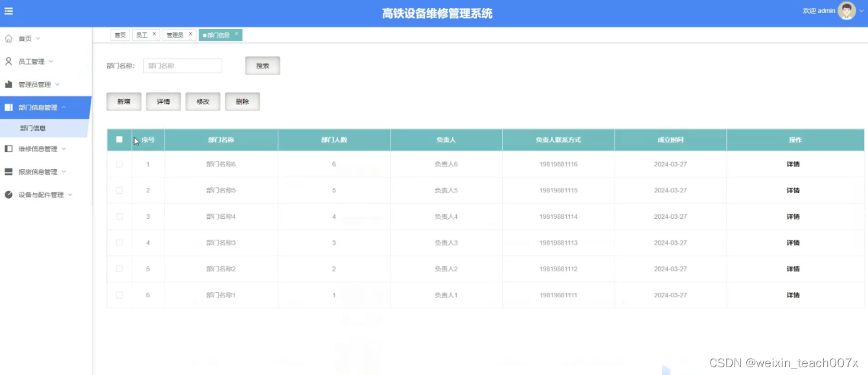The height and width of the screenshot is (375, 868).
Task: Click the 负责人2 cell
Action: pyautogui.click(x=446, y=269)
